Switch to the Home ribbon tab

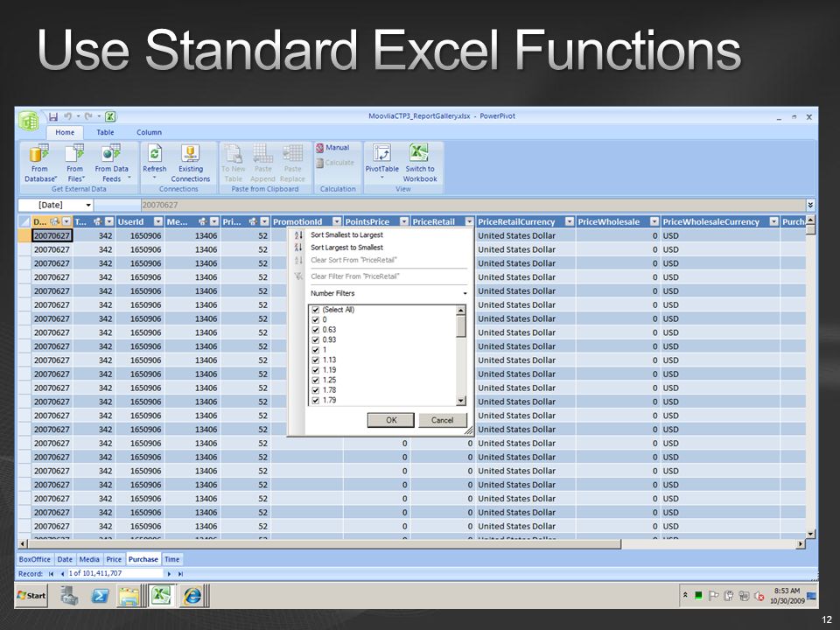65,132
